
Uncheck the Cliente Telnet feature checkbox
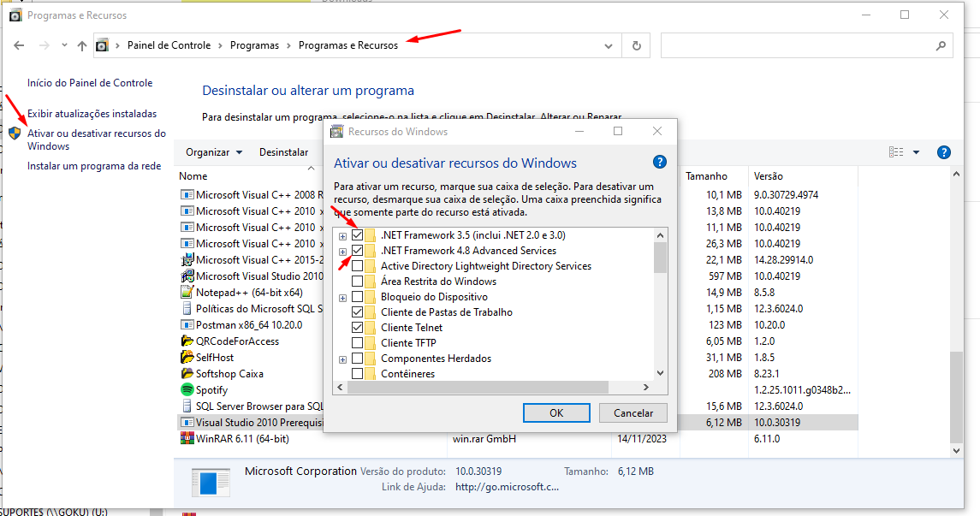point(357,328)
